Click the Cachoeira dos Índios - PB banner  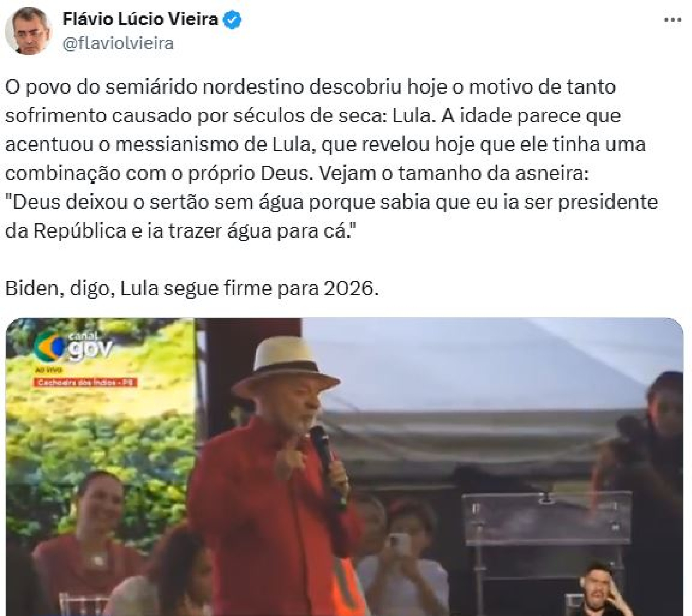point(85,382)
